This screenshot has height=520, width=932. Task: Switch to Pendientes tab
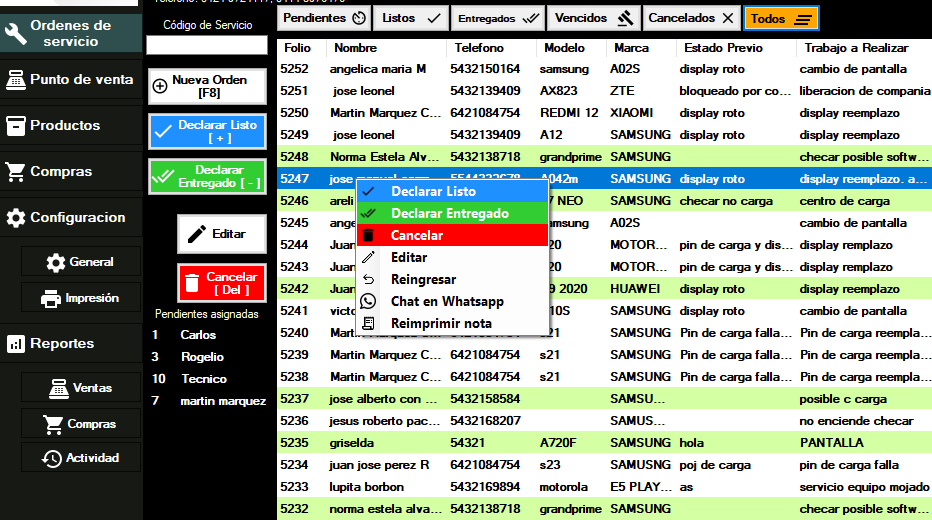point(324,18)
